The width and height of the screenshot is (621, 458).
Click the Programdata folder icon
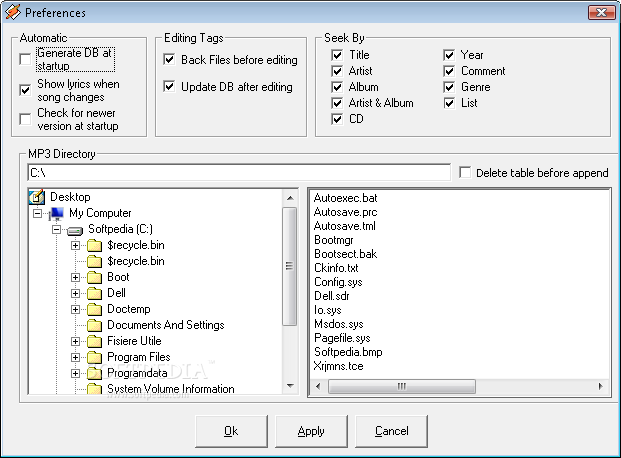point(94,373)
